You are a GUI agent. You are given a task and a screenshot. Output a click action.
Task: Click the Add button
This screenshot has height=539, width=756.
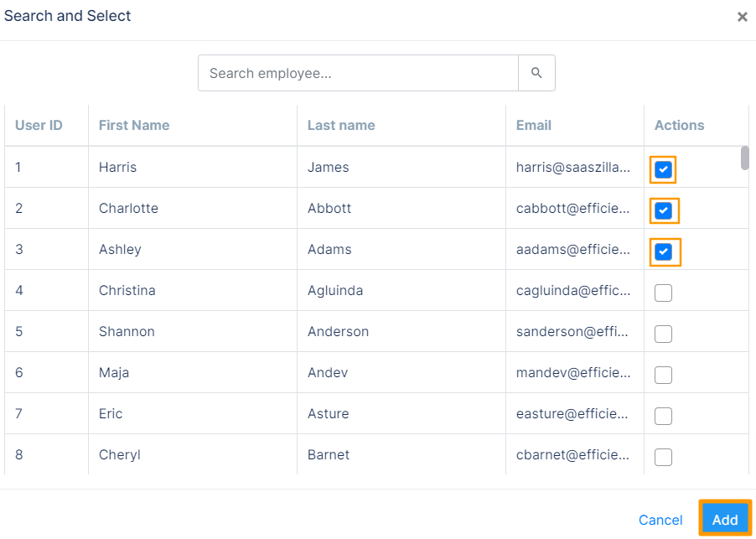click(725, 520)
